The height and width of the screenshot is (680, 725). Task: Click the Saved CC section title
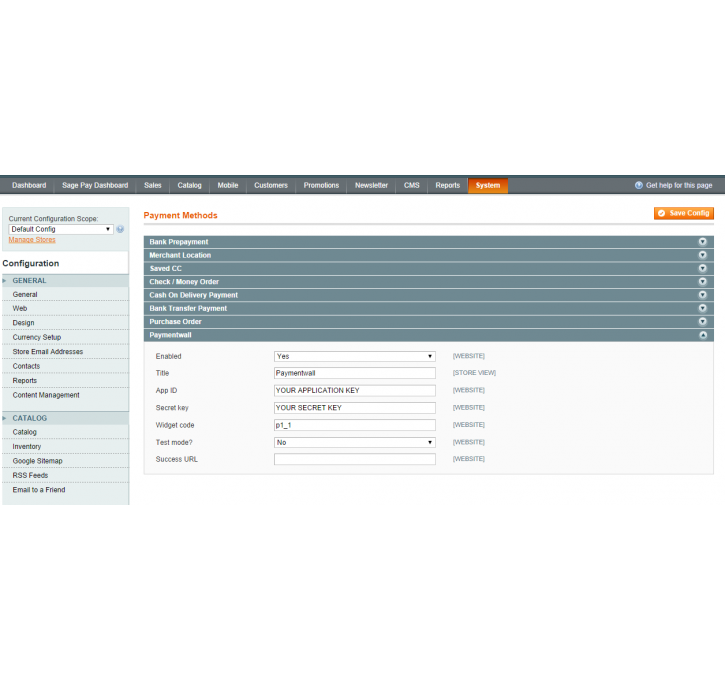[x=166, y=269]
